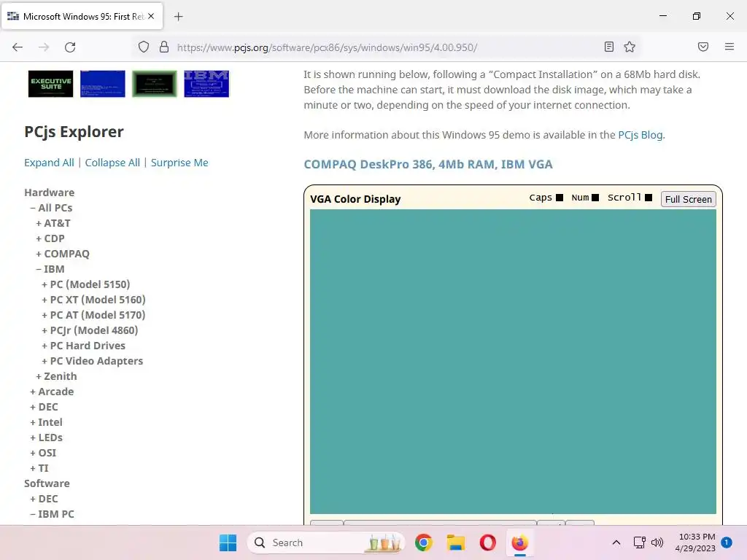
Task: Reload the current page
Action: [70, 47]
